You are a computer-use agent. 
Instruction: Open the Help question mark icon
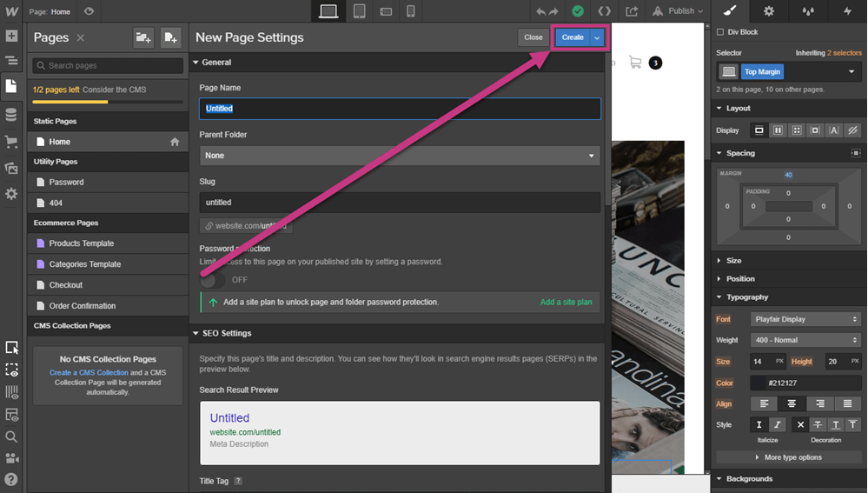click(11, 479)
